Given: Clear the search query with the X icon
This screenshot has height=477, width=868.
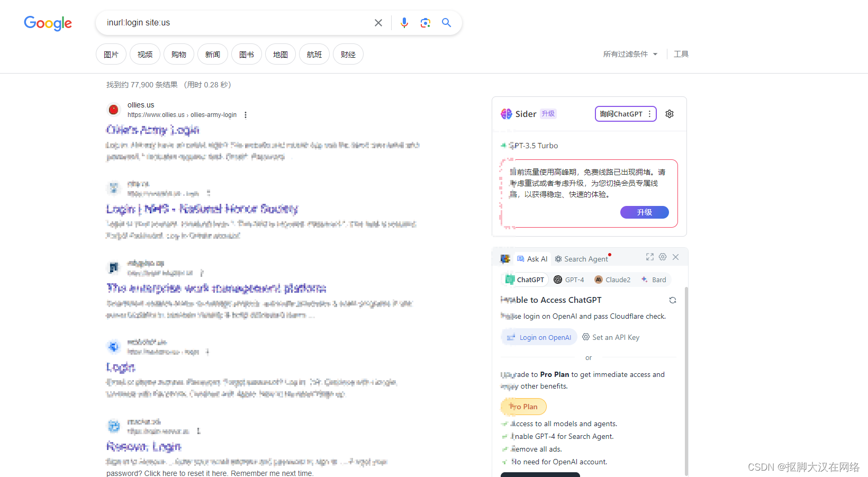Looking at the screenshot, I should pos(378,23).
